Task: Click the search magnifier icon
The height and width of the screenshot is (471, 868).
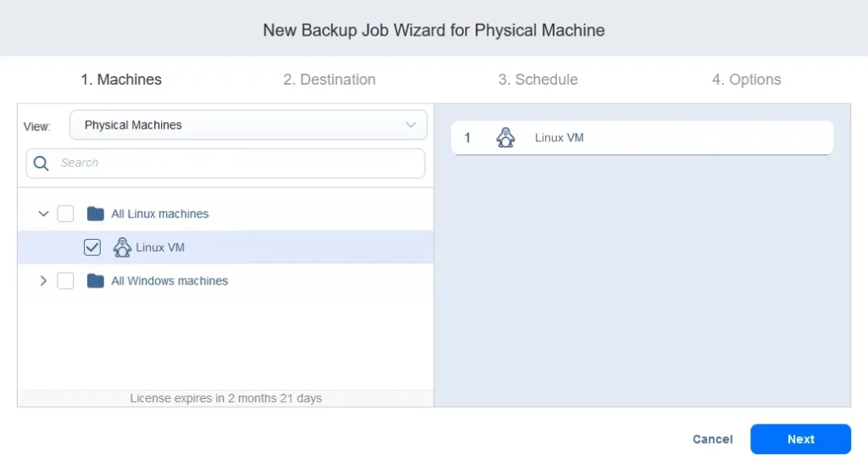Action: click(42, 163)
